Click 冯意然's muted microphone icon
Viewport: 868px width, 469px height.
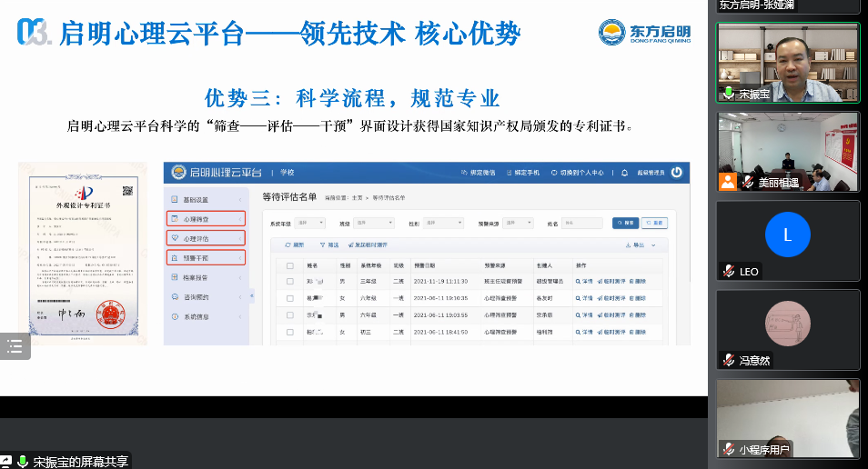pos(728,360)
